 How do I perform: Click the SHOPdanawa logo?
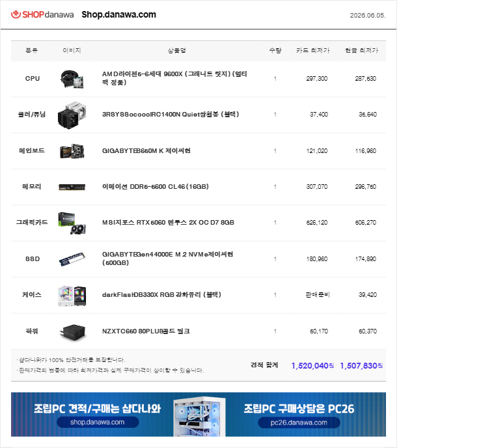(x=42, y=14)
